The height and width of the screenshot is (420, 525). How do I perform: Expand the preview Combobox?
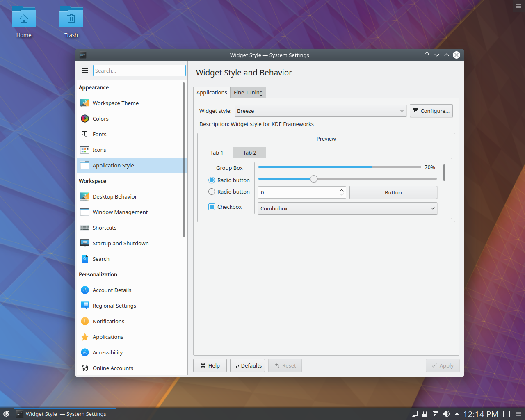tap(347, 208)
